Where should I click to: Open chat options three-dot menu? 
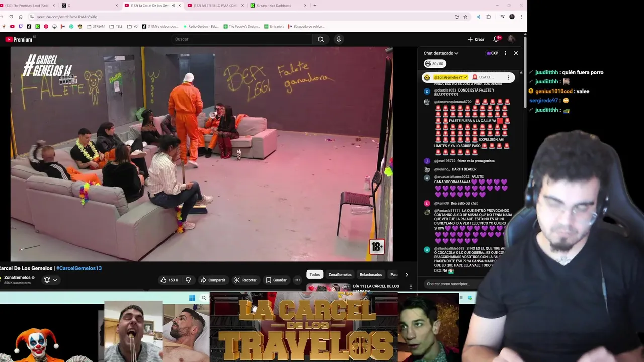505,53
